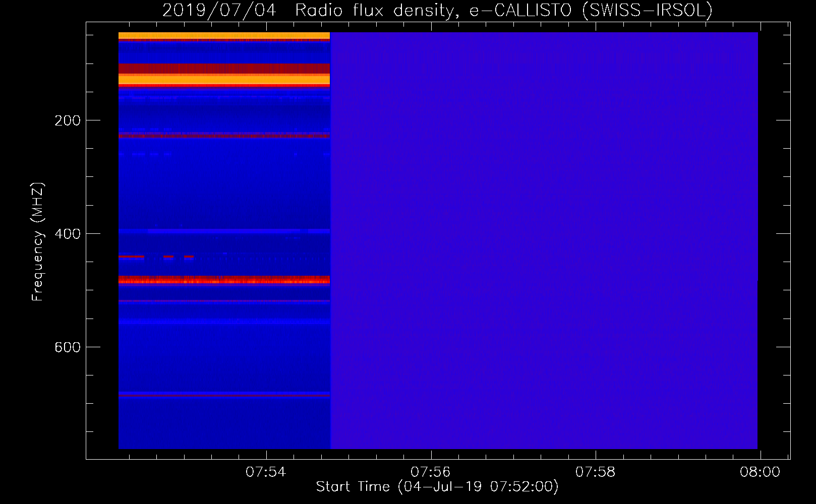Click the 400 frequency axis label
This screenshot has width=816, height=504.
click(68, 234)
